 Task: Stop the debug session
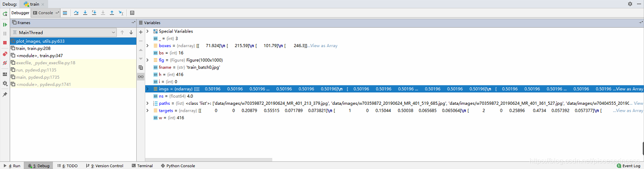pos(5,43)
